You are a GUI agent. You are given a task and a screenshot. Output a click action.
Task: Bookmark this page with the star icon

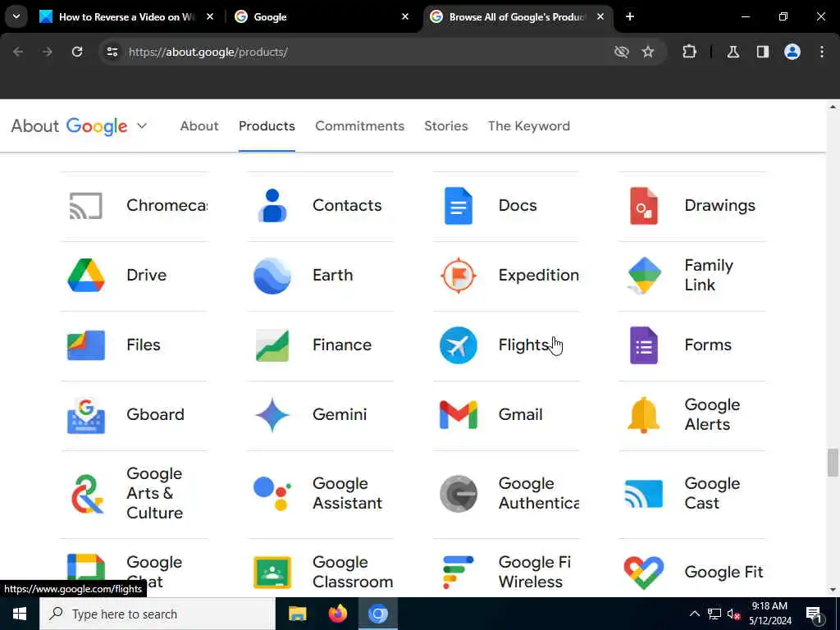648,52
